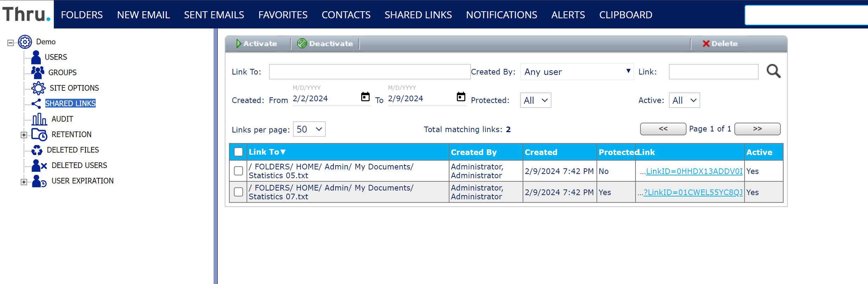
Task: Check the Statistics 05.txt row checkbox
Action: point(238,171)
